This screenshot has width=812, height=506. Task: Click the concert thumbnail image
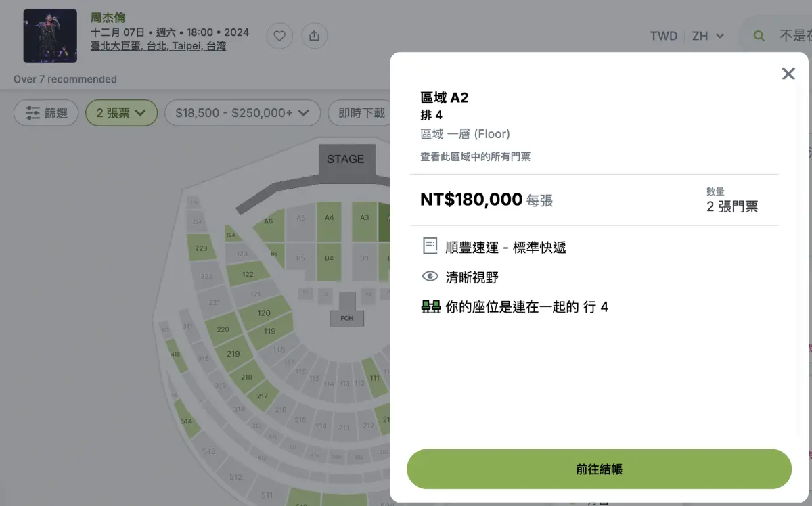(x=50, y=36)
